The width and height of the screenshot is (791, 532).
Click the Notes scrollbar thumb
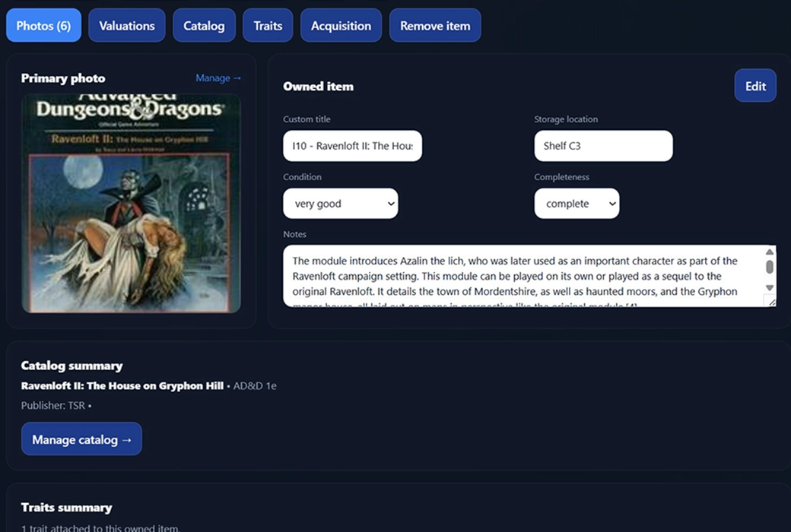(769, 267)
